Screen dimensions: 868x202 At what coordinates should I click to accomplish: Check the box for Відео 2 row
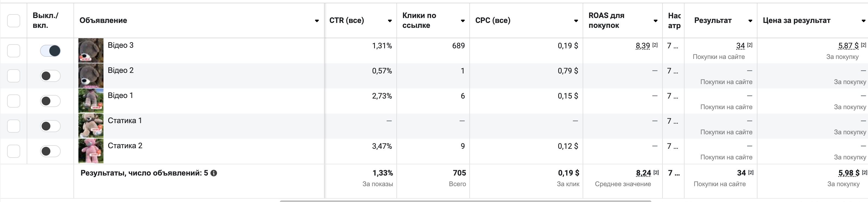pyautogui.click(x=14, y=76)
